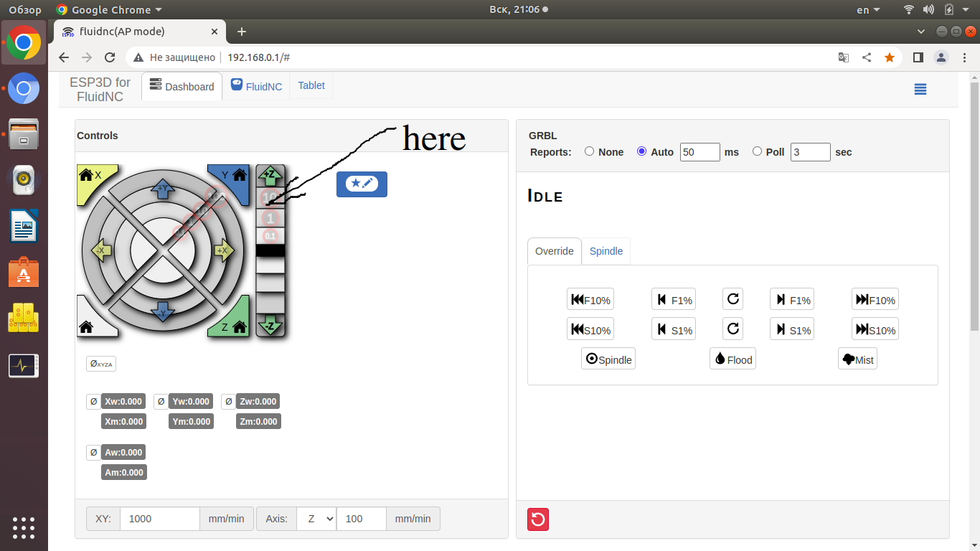Open the macro editor star-pencil button
The width and height of the screenshot is (980, 551).
tap(362, 184)
